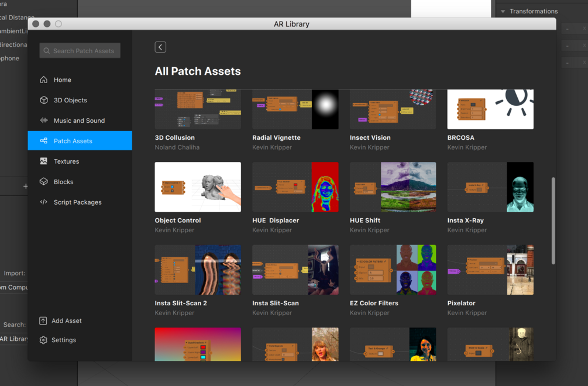
Task: Click the AR Library vertical scrollbar
Action: (553, 220)
